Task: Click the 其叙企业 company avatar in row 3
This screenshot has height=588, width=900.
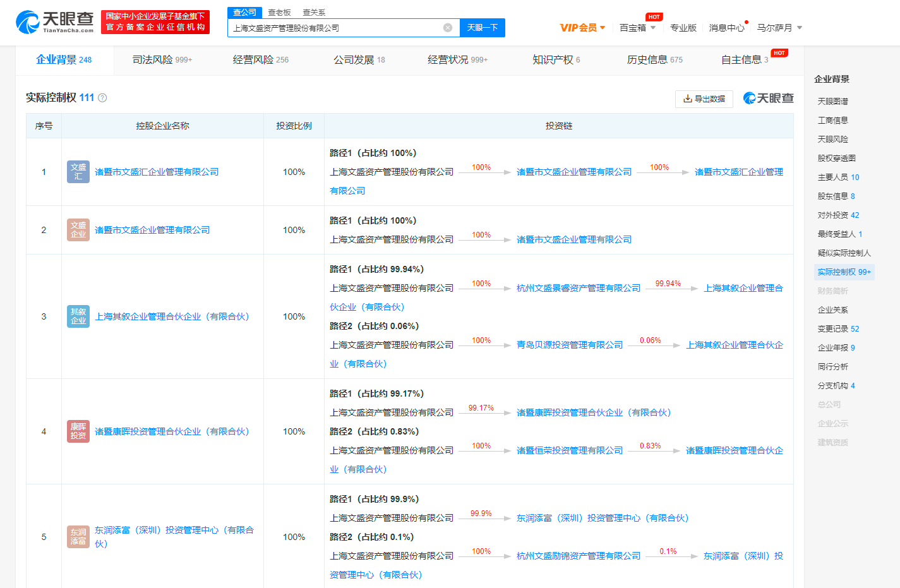Action: [78, 316]
